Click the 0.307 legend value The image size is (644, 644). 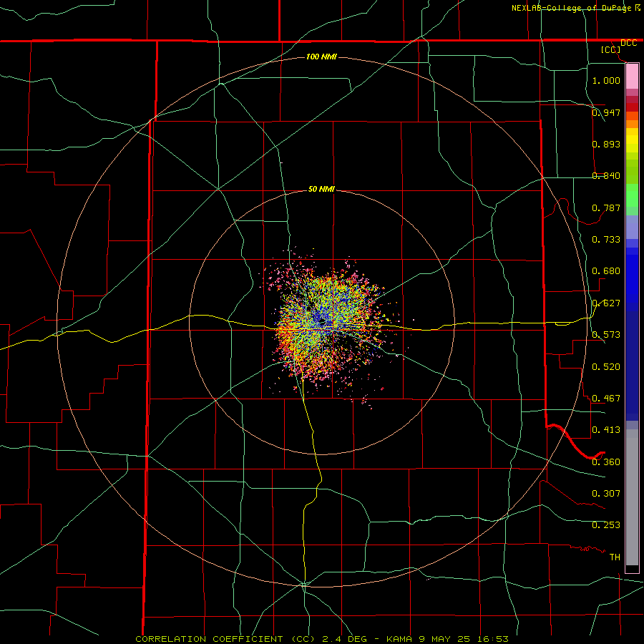click(606, 493)
